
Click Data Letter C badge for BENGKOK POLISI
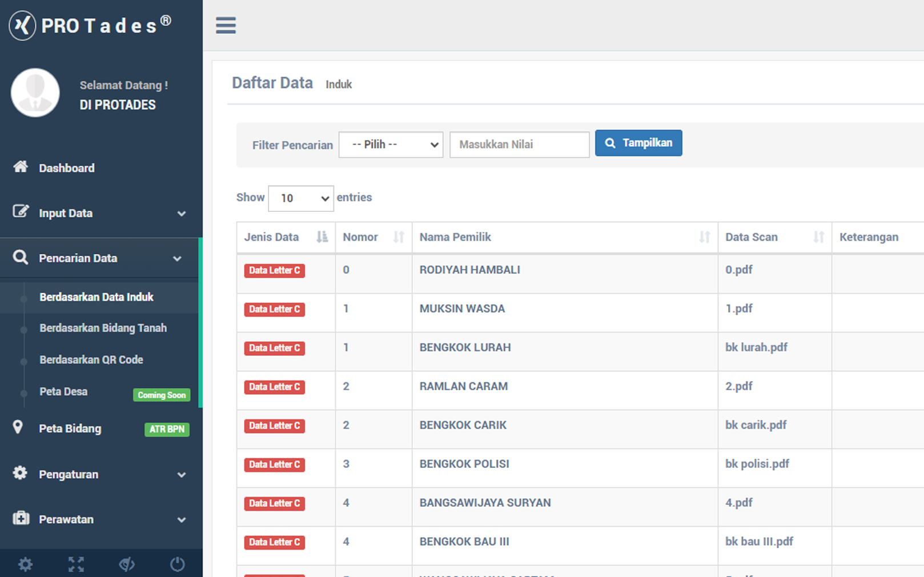tap(274, 464)
